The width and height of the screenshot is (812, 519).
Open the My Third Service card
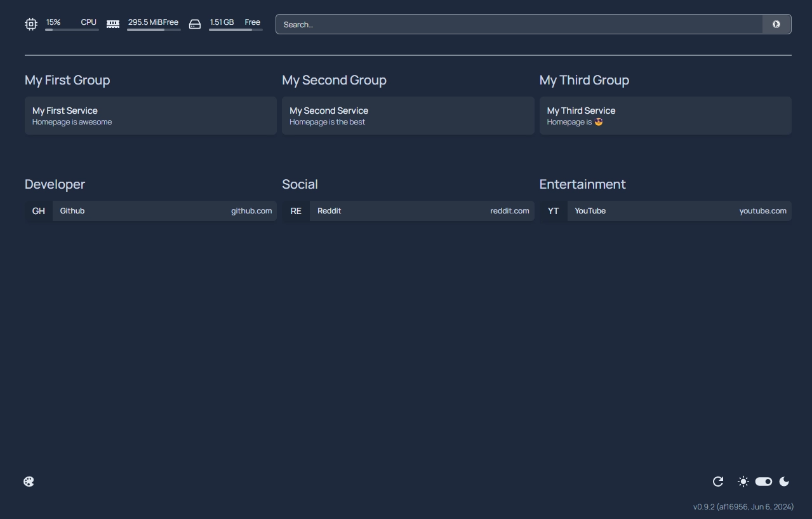(x=665, y=116)
